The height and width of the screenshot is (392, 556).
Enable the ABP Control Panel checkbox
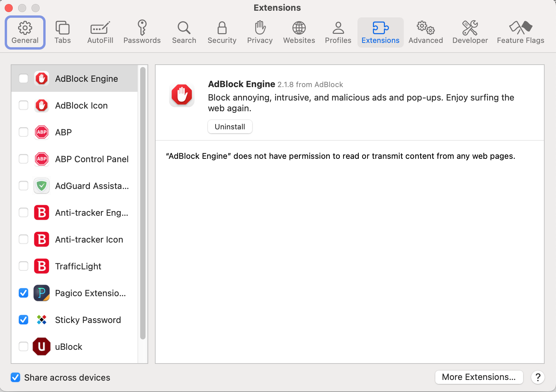pos(23,159)
